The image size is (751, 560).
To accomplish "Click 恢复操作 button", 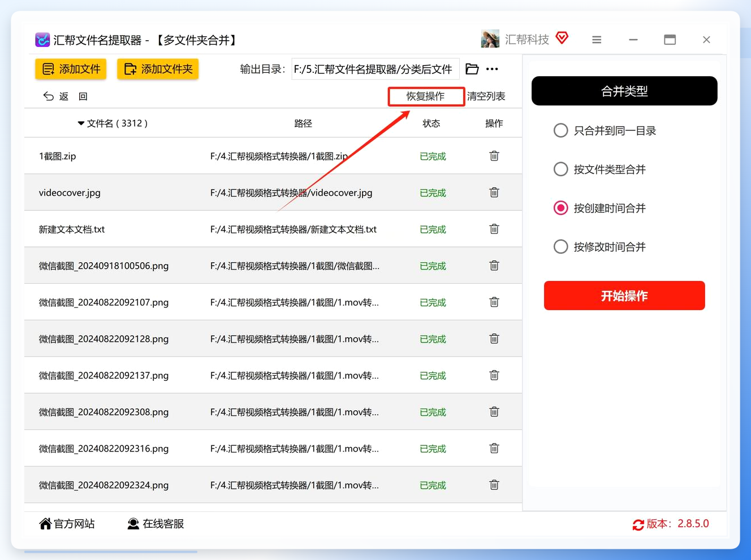I will [x=426, y=96].
